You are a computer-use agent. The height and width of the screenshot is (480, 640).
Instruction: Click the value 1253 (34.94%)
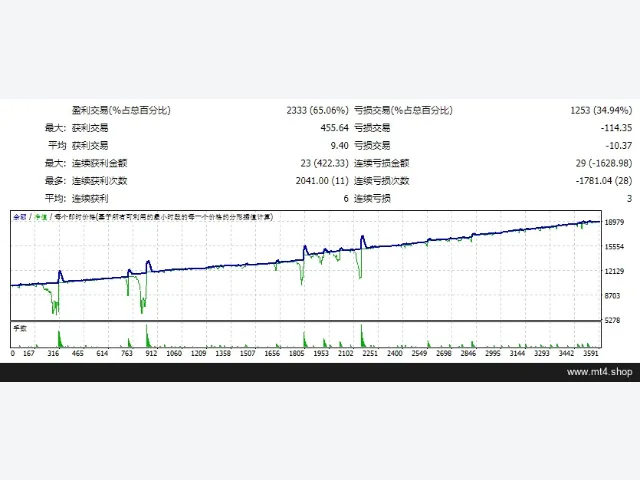pyautogui.click(x=601, y=110)
